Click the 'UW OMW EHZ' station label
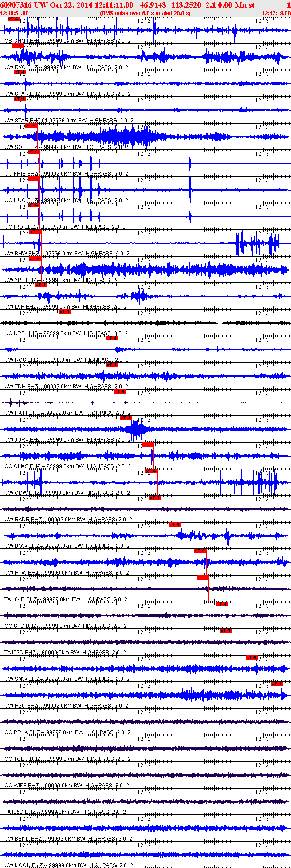 click(x=22, y=493)
